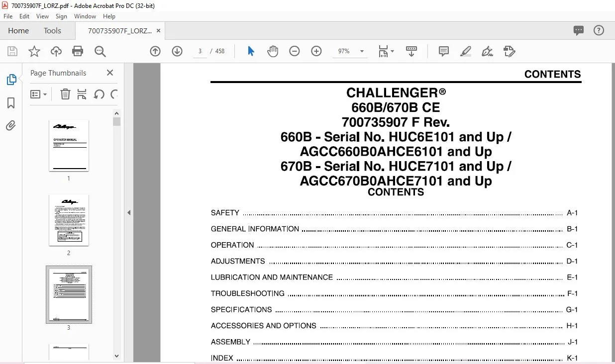Click the stamp/send for review icon
This screenshot has height=364, width=615.
coord(510,51)
